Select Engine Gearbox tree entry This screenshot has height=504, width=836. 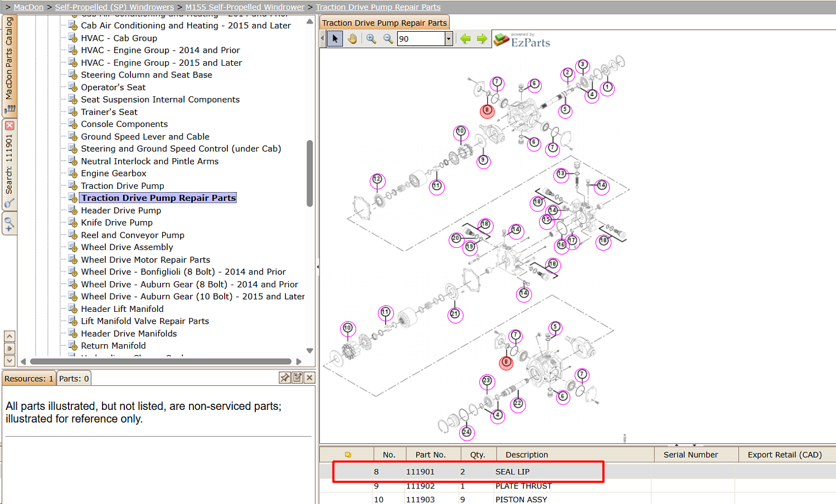(114, 173)
